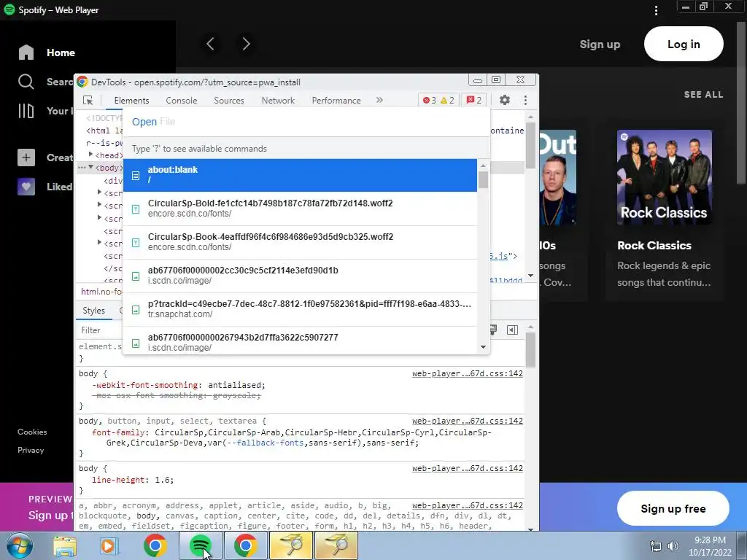
Task: Open Windows Start button
Action: click(18, 545)
